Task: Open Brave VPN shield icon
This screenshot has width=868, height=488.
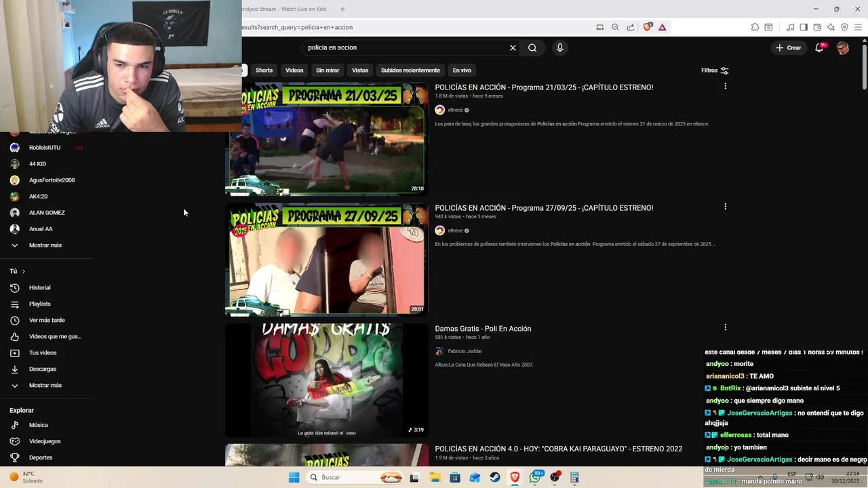Action: coord(844,27)
